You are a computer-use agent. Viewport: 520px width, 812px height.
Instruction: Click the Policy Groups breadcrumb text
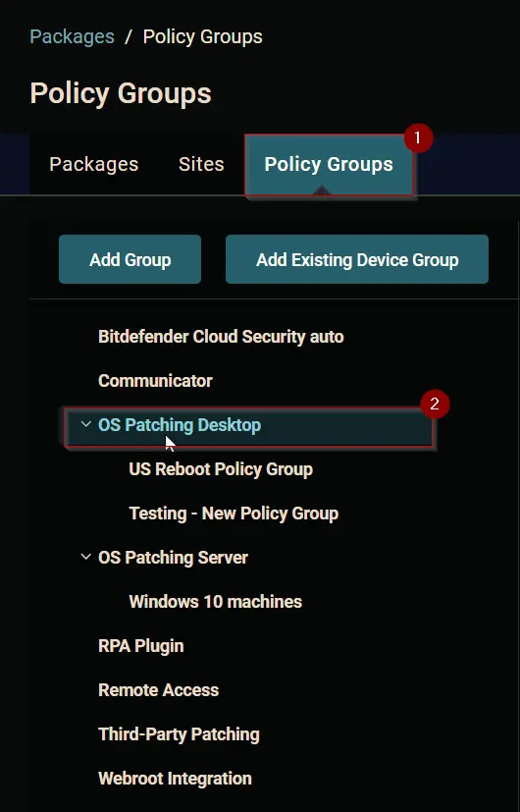[x=202, y=36]
